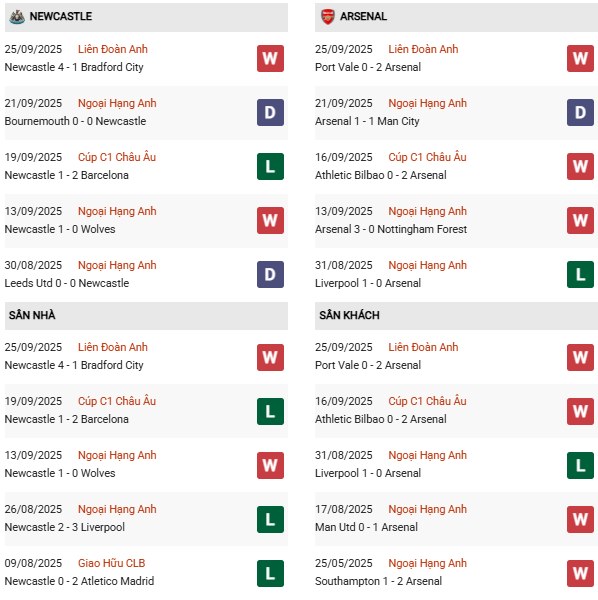Click the Newcastle club crest icon

click(17, 16)
